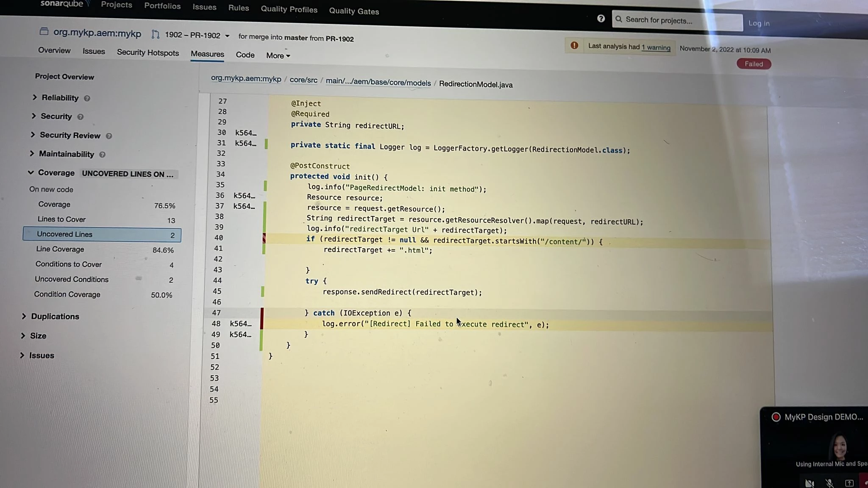Image resolution: width=868 pixels, height=488 pixels.
Task: Click the search magnifier icon
Action: pyautogui.click(x=619, y=19)
